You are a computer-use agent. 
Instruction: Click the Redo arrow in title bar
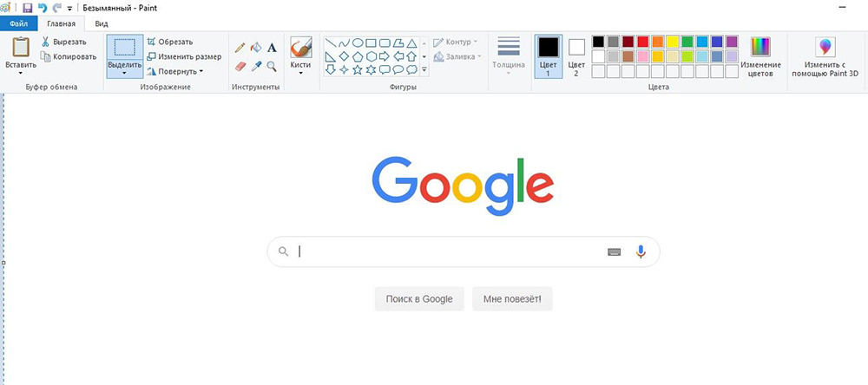(x=57, y=9)
